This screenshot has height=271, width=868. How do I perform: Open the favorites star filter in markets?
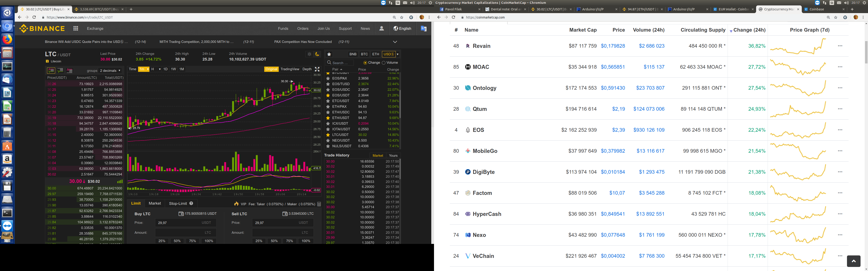pos(329,54)
